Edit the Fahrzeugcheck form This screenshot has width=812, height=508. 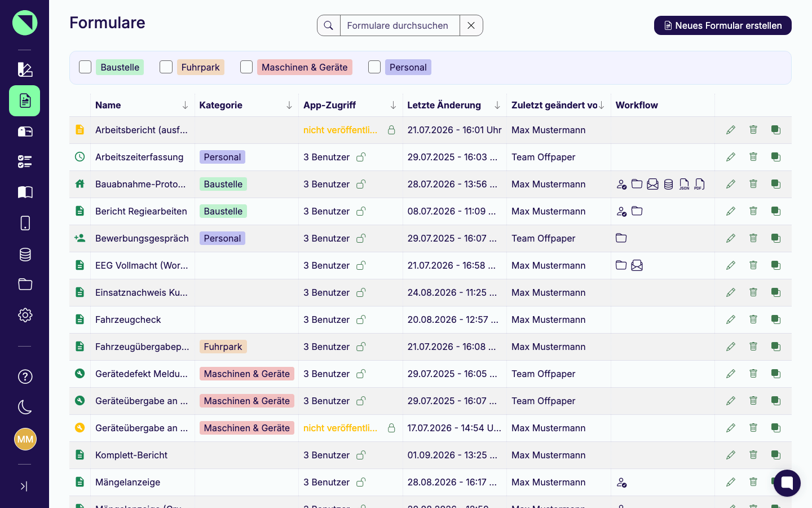pos(731,319)
